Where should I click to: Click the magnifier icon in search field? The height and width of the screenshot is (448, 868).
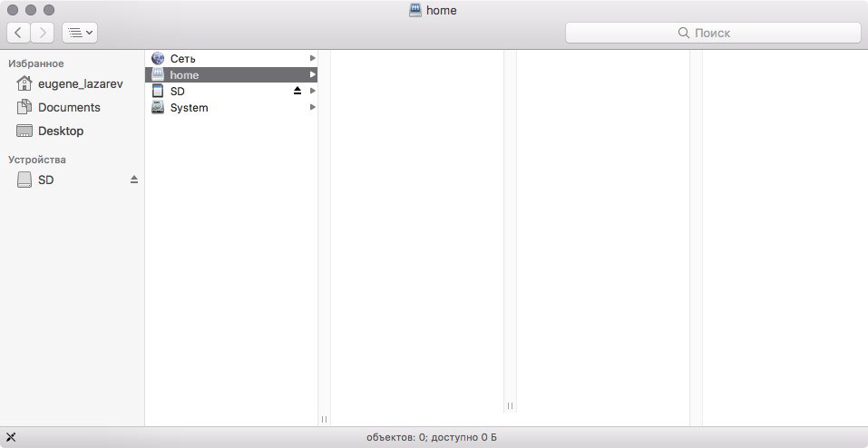click(x=684, y=33)
